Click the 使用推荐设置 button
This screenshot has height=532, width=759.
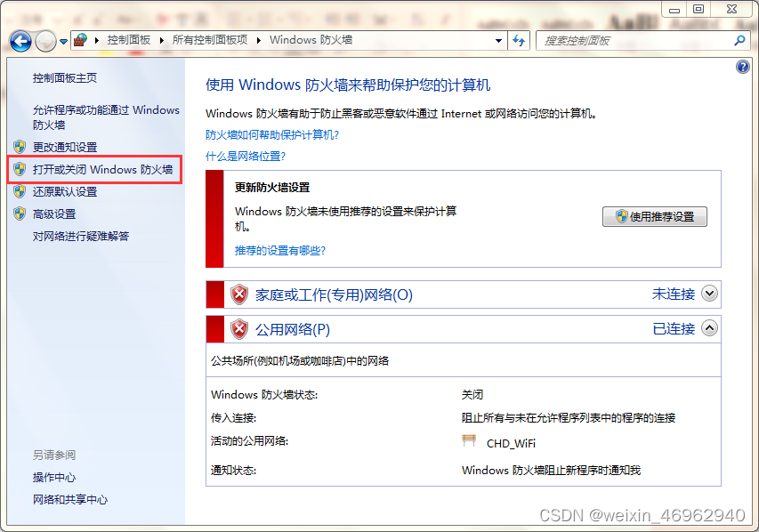tap(654, 216)
